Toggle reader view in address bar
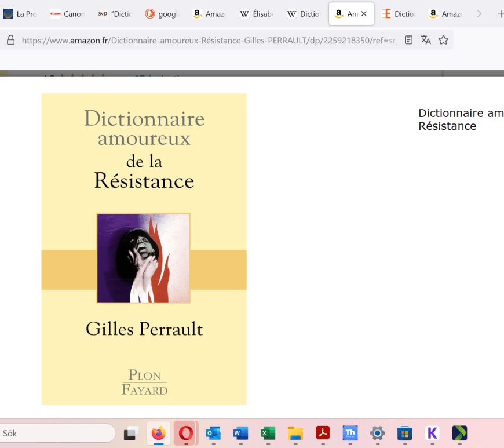 (x=409, y=40)
